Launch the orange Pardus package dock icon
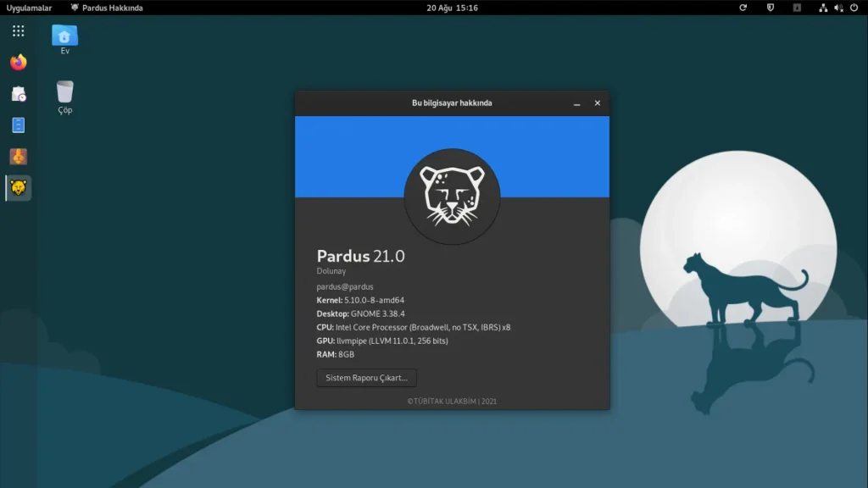 [19, 157]
